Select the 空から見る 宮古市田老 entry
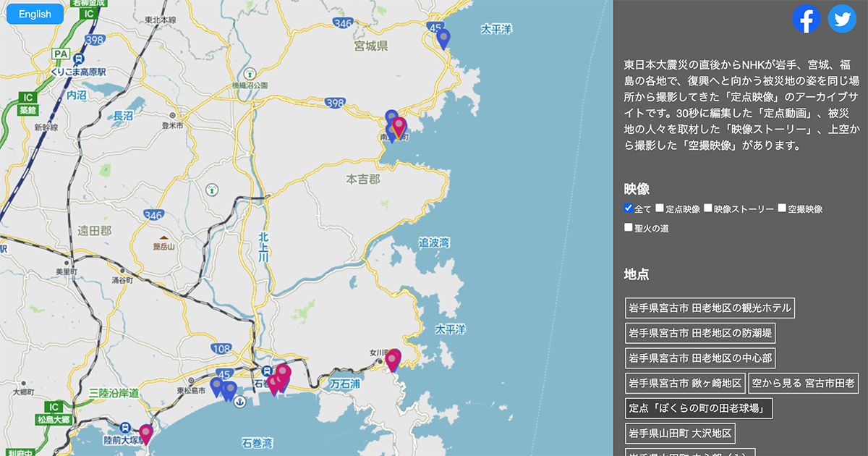Screen dimensions: 868x456 [803, 383]
